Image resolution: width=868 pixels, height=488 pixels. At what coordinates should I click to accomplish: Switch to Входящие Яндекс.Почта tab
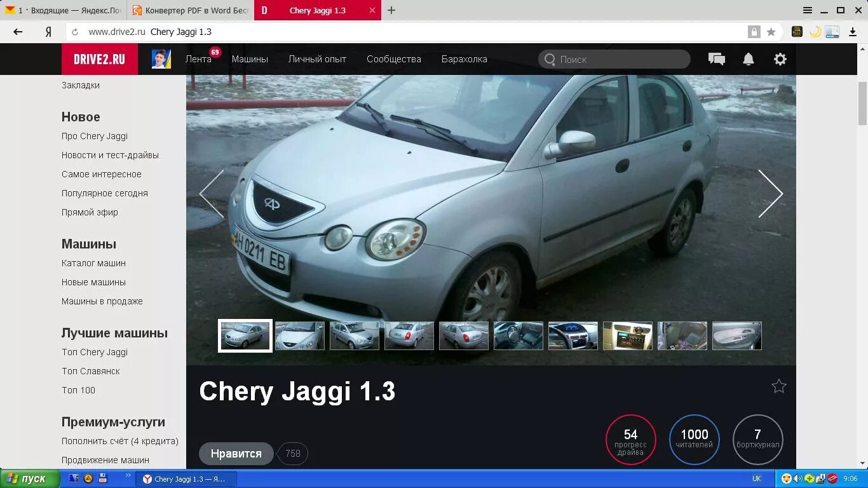[x=64, y=10]
